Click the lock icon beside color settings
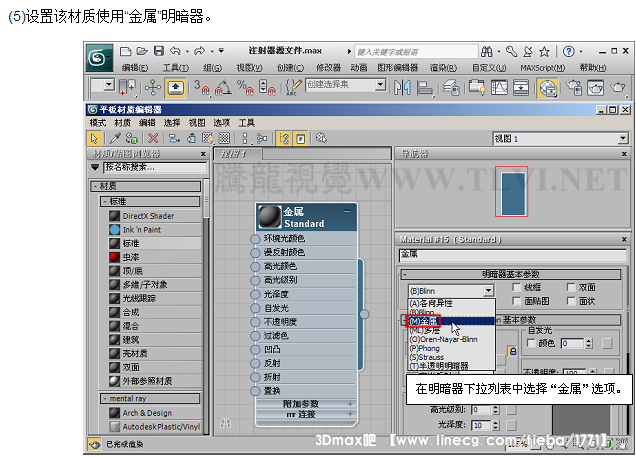Image resolution: width=636 pixels, height=457 pixels. coord(512,351)
